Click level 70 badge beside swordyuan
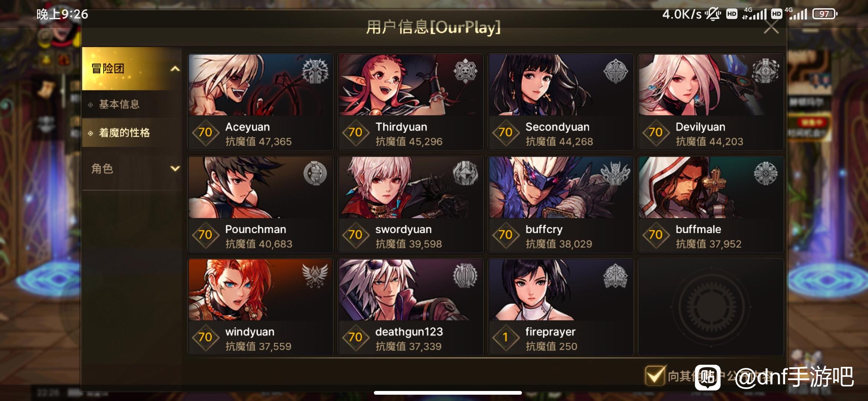The image size is (868, 401). point(355,235)
